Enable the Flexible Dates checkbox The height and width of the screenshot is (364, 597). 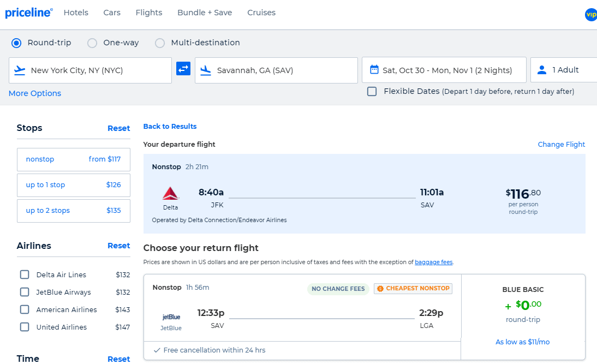coord(372,91)
